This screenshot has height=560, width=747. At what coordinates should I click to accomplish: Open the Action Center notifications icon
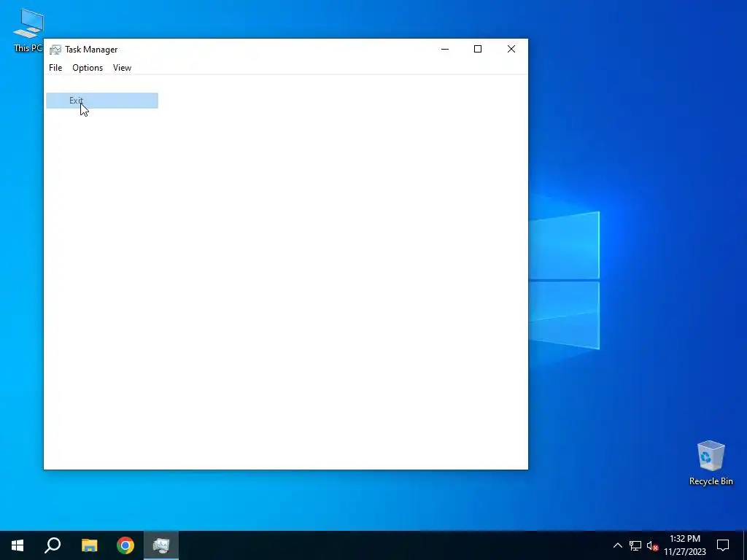(723, 545)
